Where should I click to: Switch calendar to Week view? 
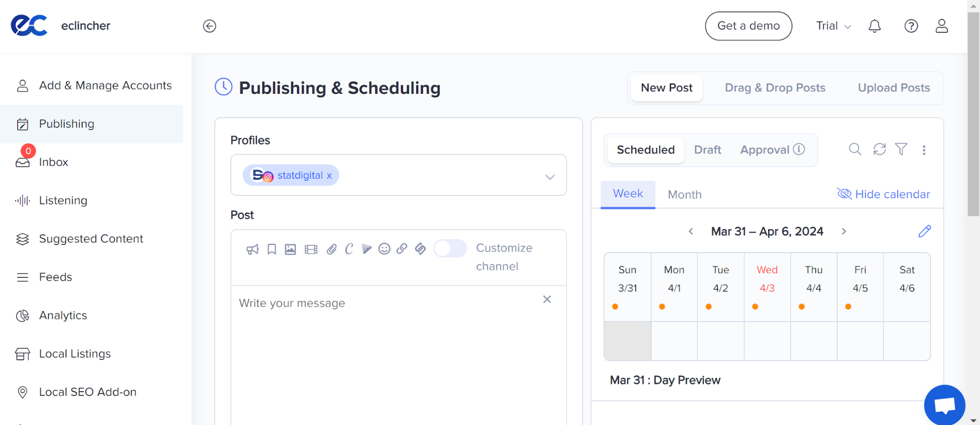(628, 194)
